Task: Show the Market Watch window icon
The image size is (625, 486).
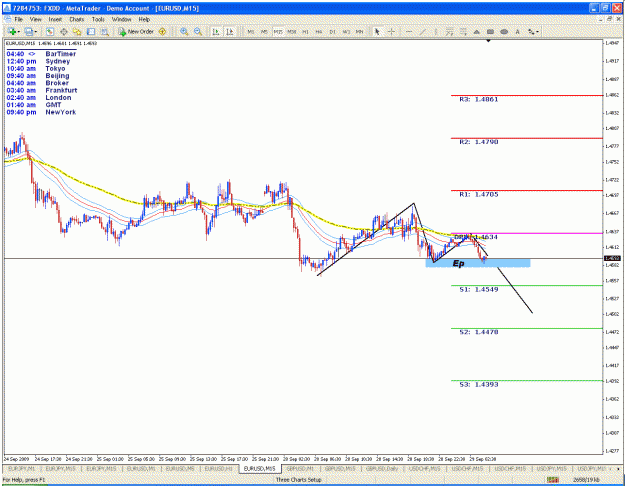Action: click(50, 31)
